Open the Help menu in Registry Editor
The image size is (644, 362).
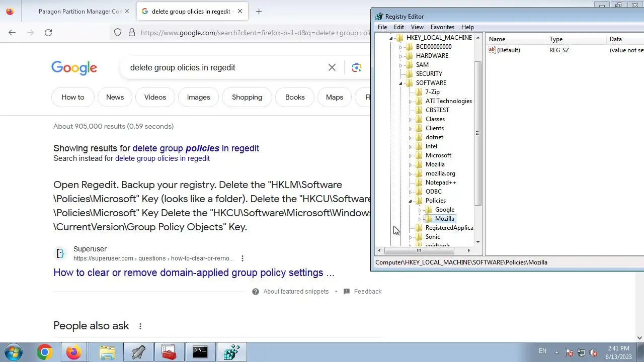click(x=467, y=27)
